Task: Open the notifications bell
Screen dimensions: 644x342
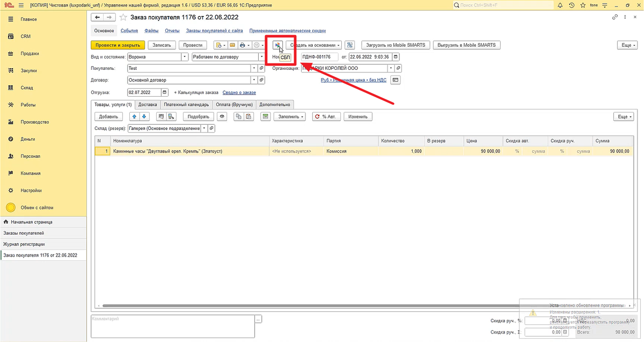Action: pos(560,5)
